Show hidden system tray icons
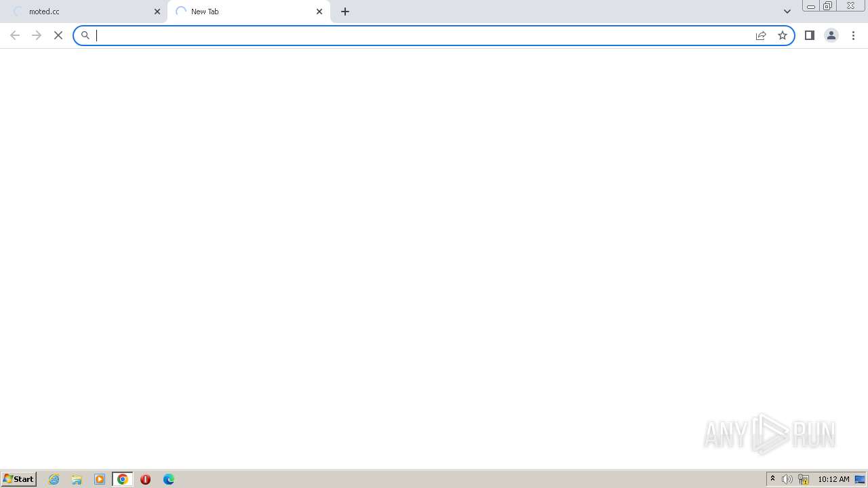868x488 pixels. [x=772, y=479]
